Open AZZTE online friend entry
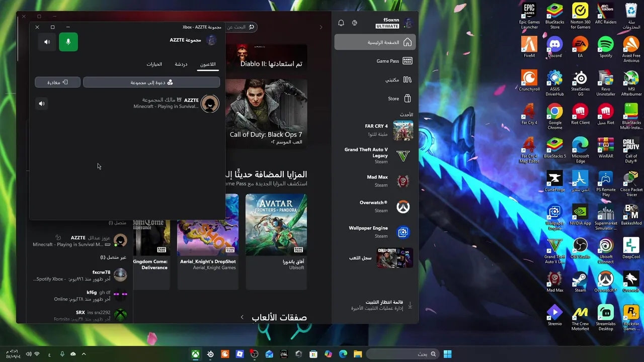Screen dimensions: 644x362 point(80,241)
